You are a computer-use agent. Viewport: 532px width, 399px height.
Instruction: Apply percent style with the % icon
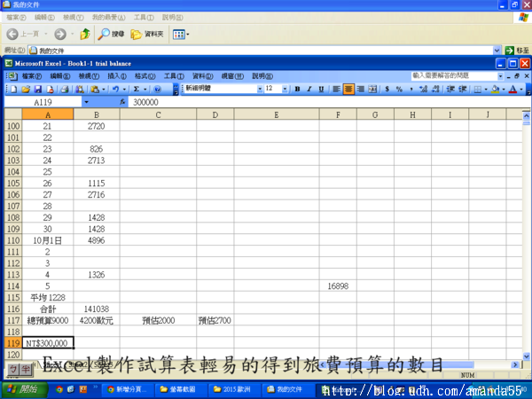tap(399, 90)
